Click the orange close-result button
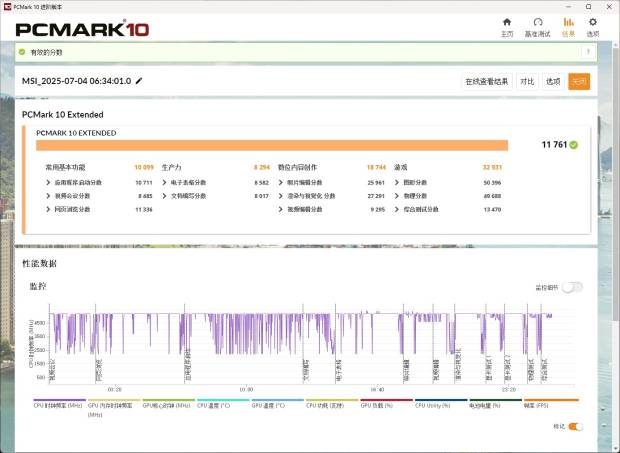Screen dimensions: 620x453 (x=579, y=81)
